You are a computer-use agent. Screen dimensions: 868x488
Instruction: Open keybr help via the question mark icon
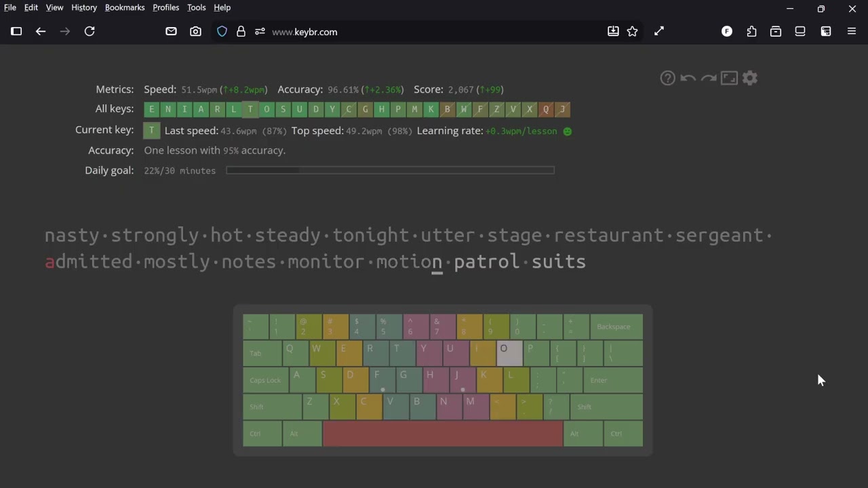coord(668,78)
